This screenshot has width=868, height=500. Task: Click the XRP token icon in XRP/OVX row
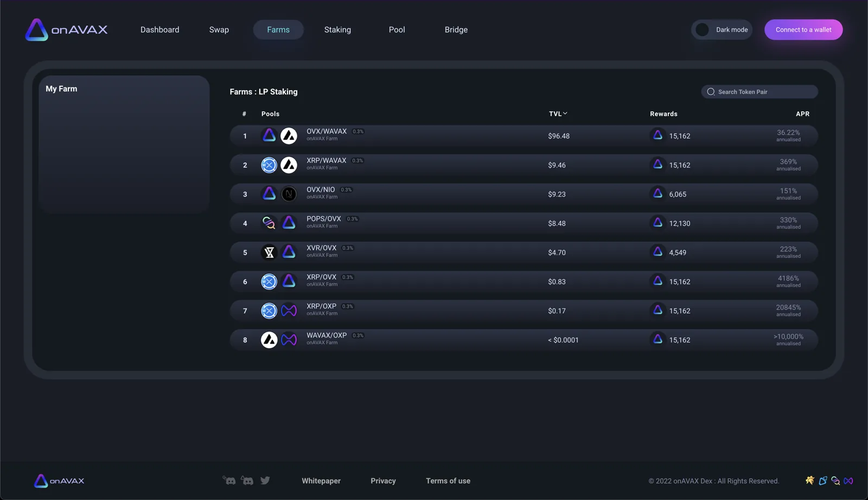pyautogui.click(x=269, y=281)
